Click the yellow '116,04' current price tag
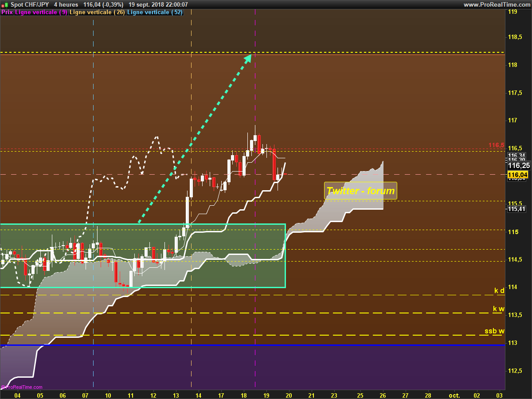Image resolution: width=532 pixels, height=399 pixels. tap(517, 176)
